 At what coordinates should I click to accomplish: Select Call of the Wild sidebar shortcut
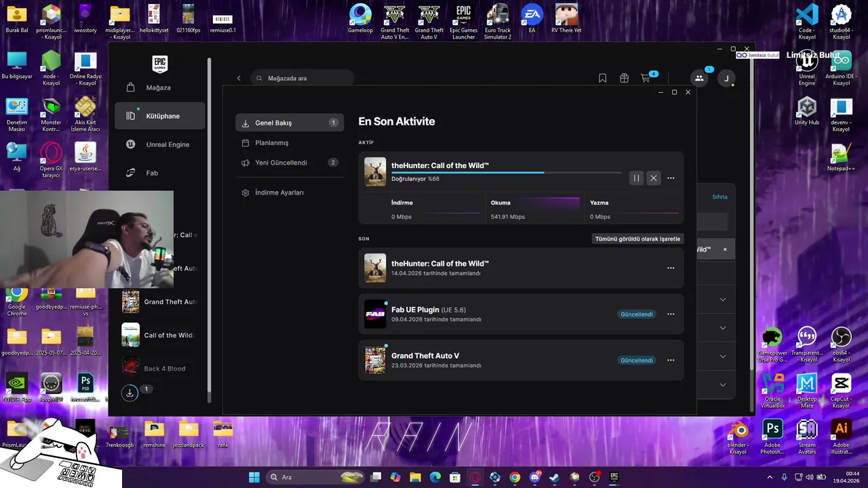click(x=159, y=335)
